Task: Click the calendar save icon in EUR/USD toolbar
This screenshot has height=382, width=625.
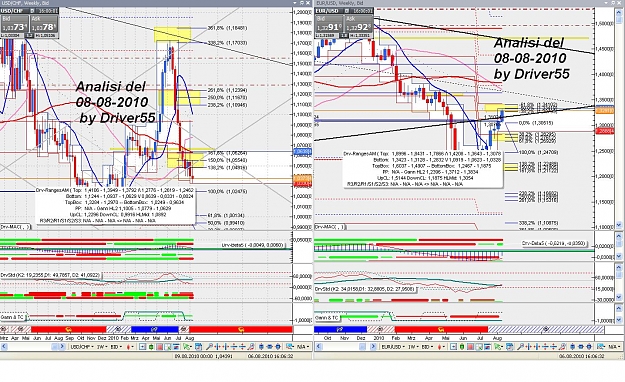Action: (x=510, y=347)
